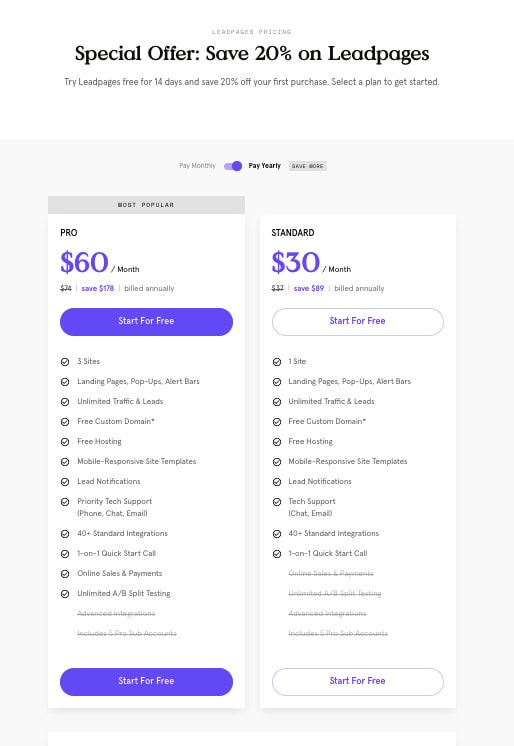Click the check icon by Standard plan Lead Notifications
The width and height of the screenshot is (514, 746).
pyautogui.click(x=277, y=482)
